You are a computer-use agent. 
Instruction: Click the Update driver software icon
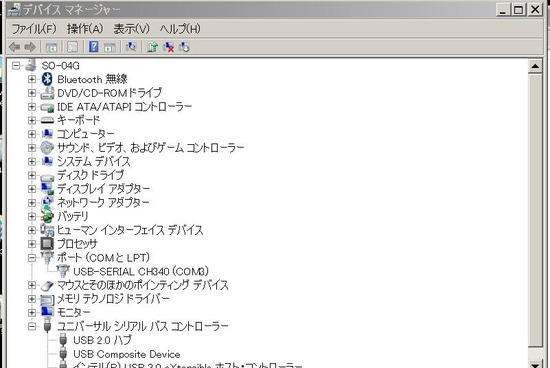pyautogui.click(x=153, y=47)
